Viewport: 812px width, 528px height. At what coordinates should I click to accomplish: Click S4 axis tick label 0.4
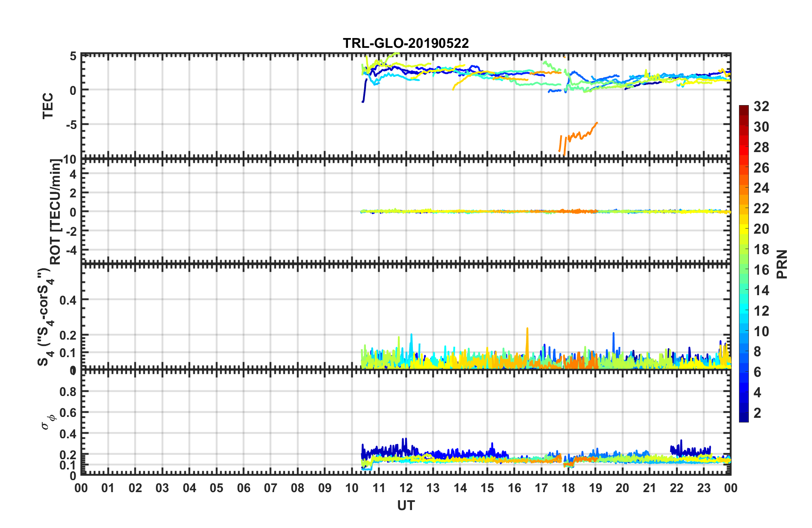pos(68,300)
